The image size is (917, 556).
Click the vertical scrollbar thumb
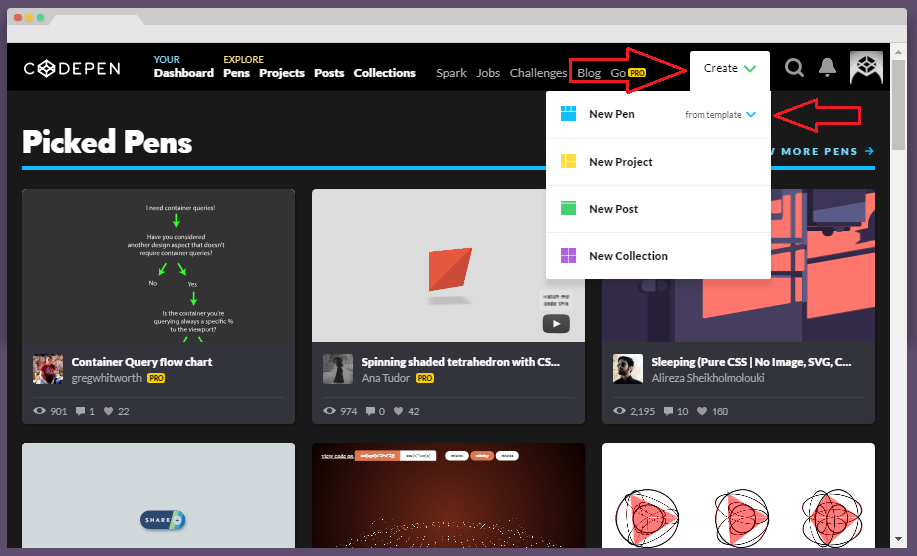tap(899, 106)
